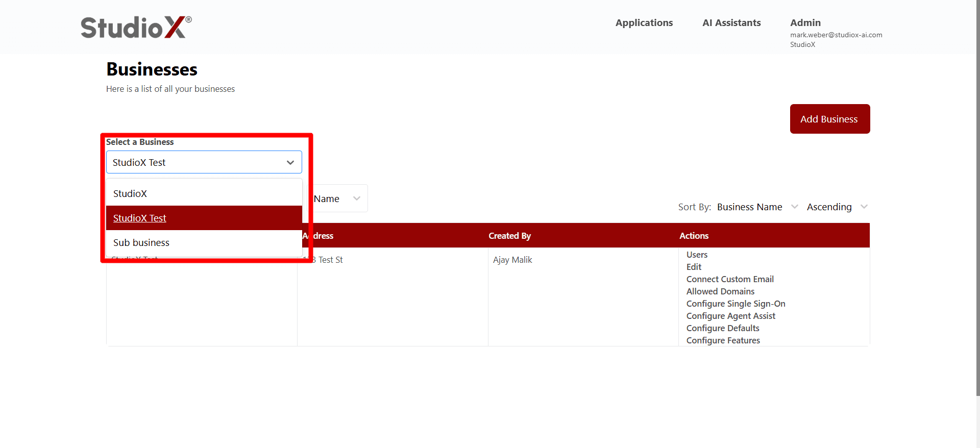Click the Actions column header
Image resolution: width=980 pixels, height=448 pixels.
click(x=694, y=236)
